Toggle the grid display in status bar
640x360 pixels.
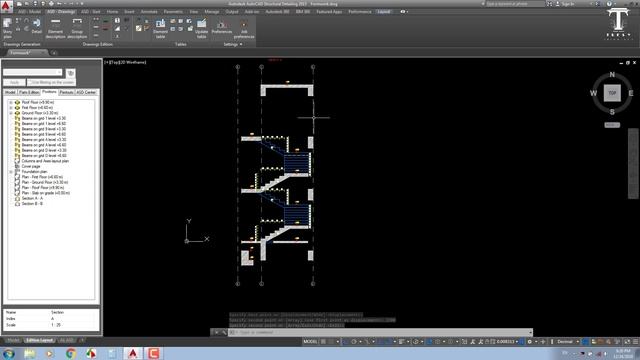pyautogui.click(x=323, y=342)
